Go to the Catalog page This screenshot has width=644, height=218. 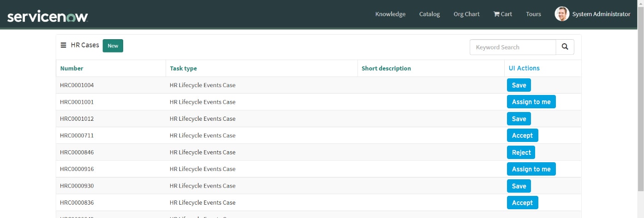click(429, 14)
